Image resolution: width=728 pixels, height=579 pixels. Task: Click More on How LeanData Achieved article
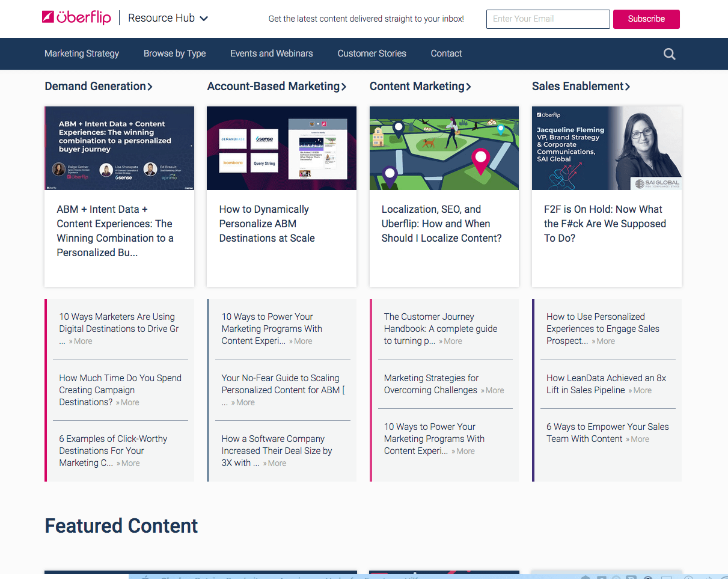tap(641, 391)
